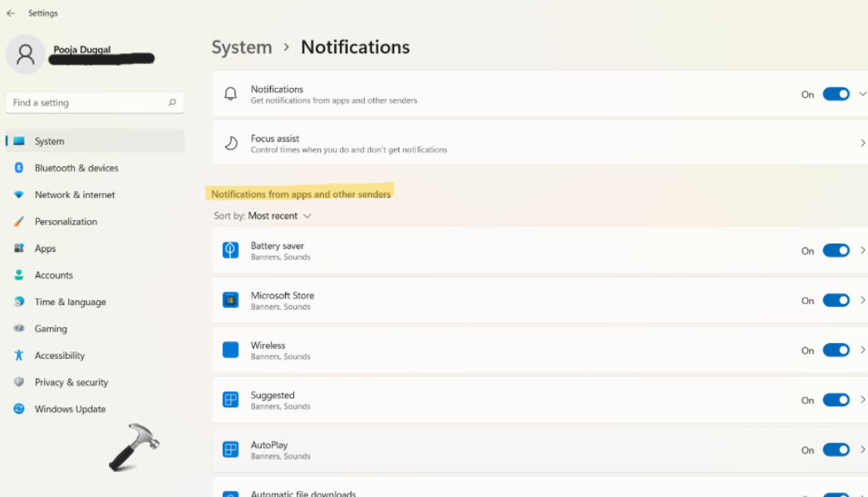This screenshot has width=868, height=497.
Task: Toggle off AutoPlay notifications
Action: (x=836, y=450)
